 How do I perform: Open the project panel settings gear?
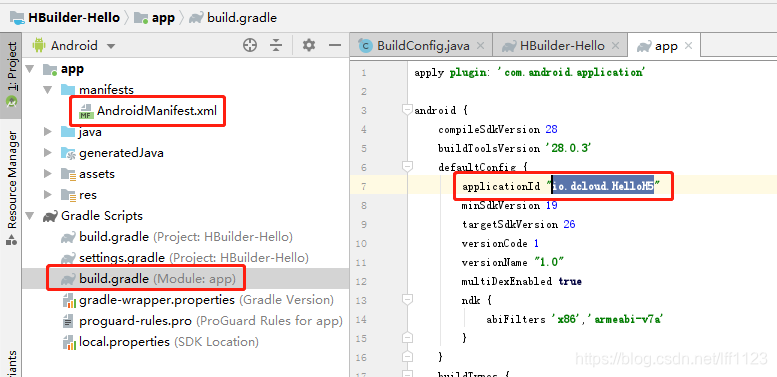(x=309, y=46)
